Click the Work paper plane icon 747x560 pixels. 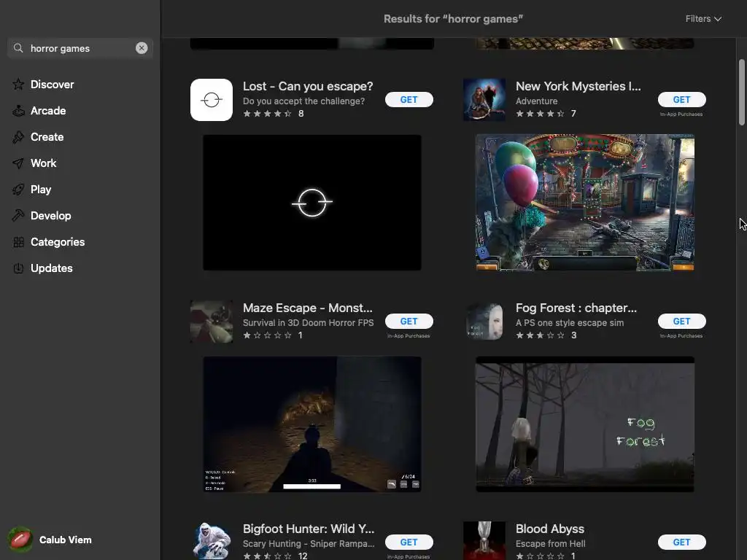18,163
